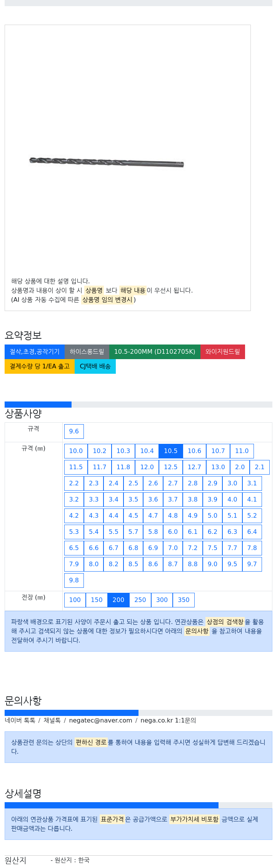Select the 6.0 size option

(x=173, y=532)
